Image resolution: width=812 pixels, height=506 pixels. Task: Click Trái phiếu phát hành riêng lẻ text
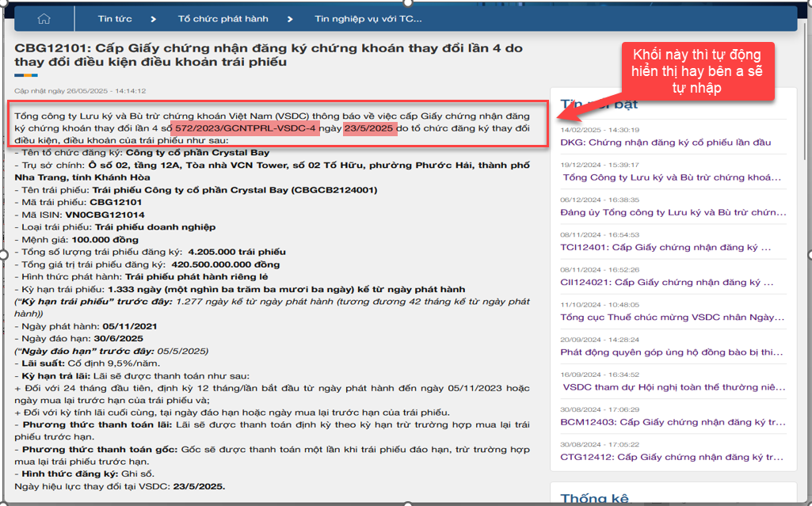click(196, 277)
